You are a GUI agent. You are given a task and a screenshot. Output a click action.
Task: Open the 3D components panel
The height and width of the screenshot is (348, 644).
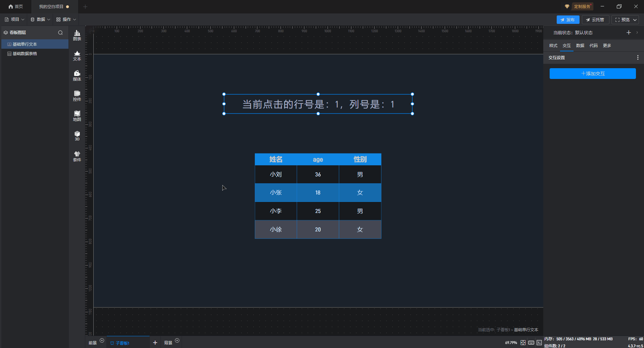pyautogui.click(x=77, y=136)
